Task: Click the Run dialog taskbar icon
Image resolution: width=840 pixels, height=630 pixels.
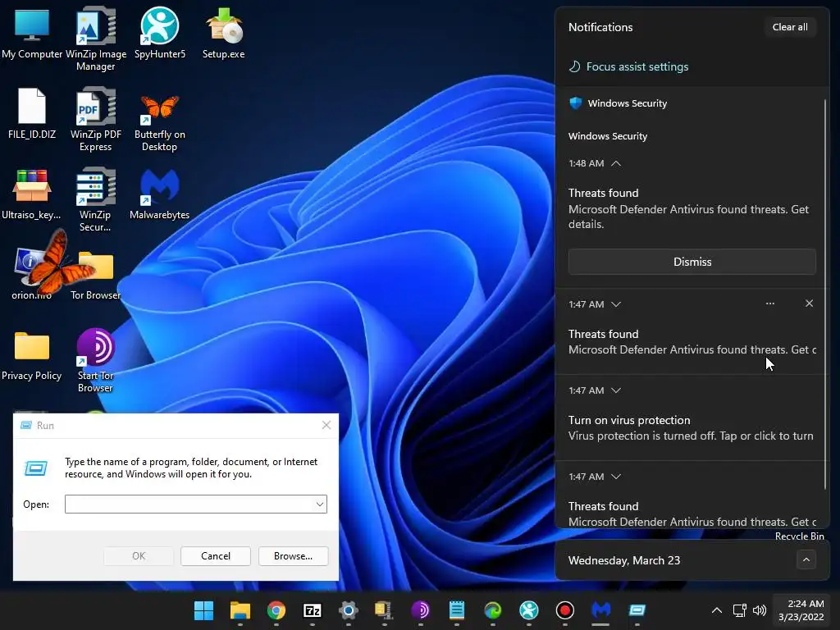Action: tap(637, 610)
